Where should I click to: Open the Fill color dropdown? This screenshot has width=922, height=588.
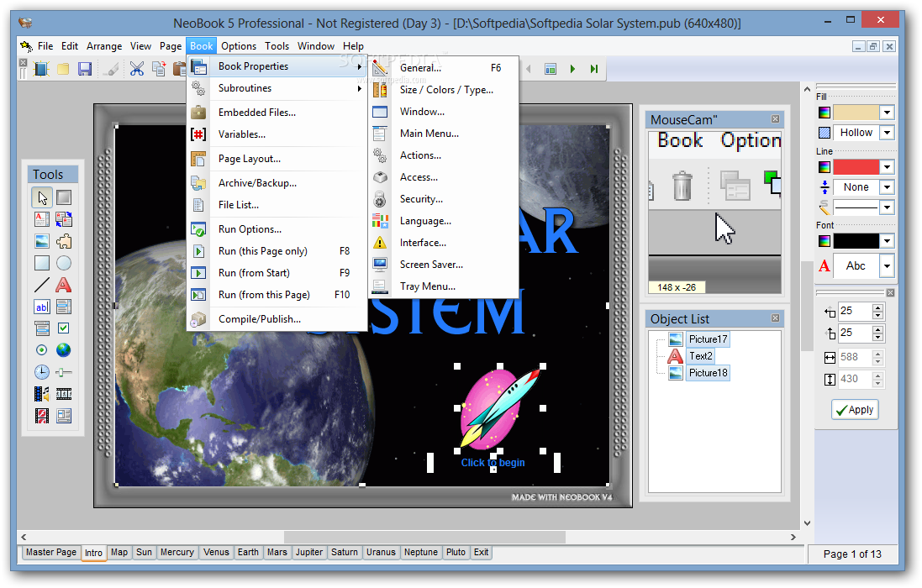(x=887, y=113)
